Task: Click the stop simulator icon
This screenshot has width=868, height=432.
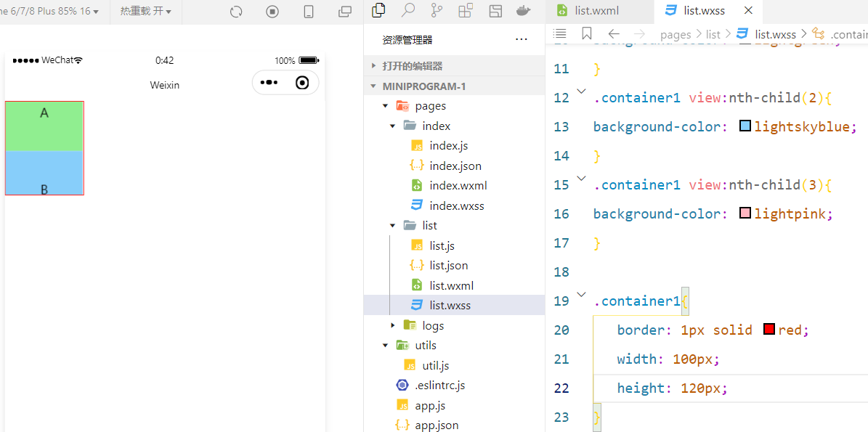Action: point(272,12)
